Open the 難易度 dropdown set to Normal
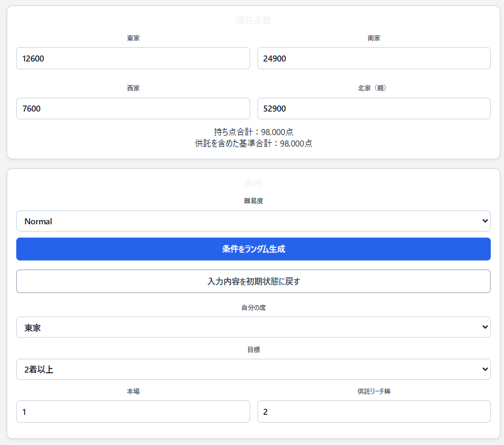504x445 pixels. (253, 221)
